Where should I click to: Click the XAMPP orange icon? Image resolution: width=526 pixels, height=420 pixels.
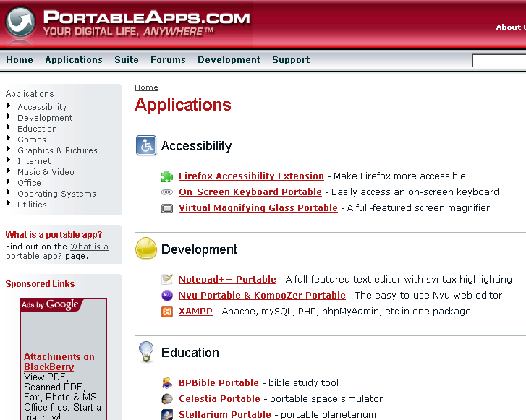167,312
